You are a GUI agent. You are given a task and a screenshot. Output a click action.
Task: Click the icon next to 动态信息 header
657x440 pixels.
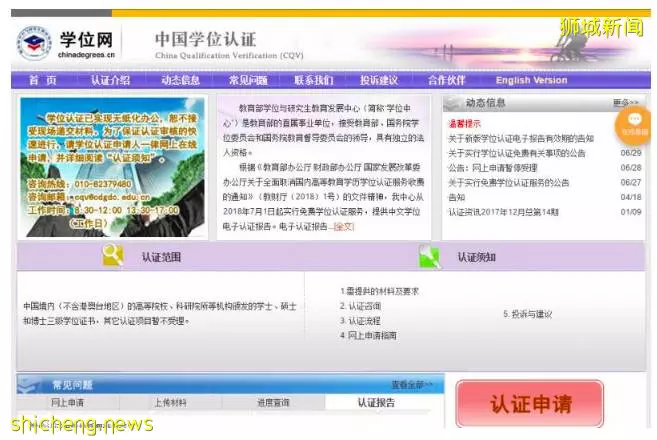(453, 103)
